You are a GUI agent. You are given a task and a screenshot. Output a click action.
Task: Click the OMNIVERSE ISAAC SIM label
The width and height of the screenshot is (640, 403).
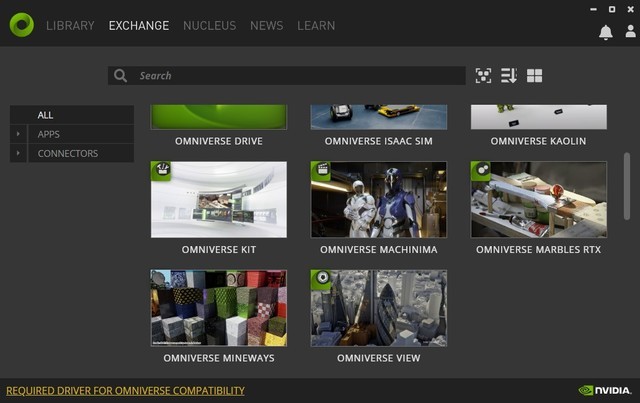(x=379, y=141)
